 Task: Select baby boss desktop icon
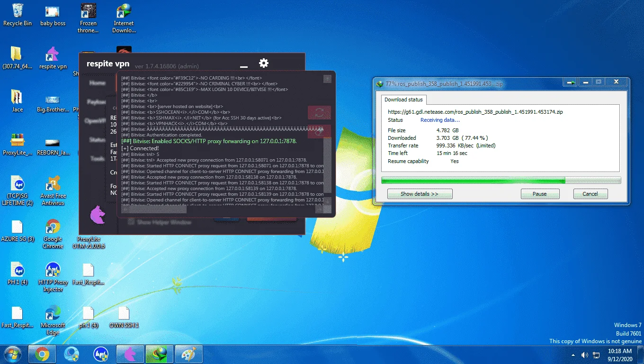click(53, 15)
